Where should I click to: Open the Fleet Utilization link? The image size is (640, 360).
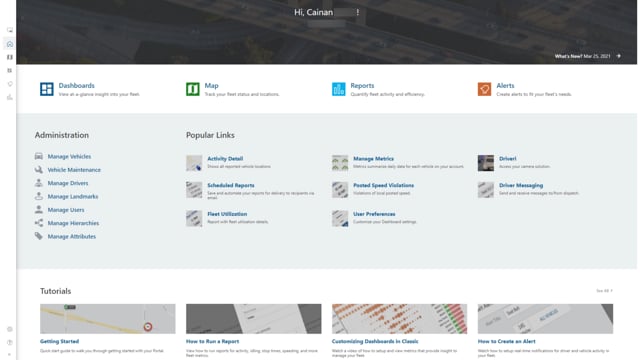[227, 213]
